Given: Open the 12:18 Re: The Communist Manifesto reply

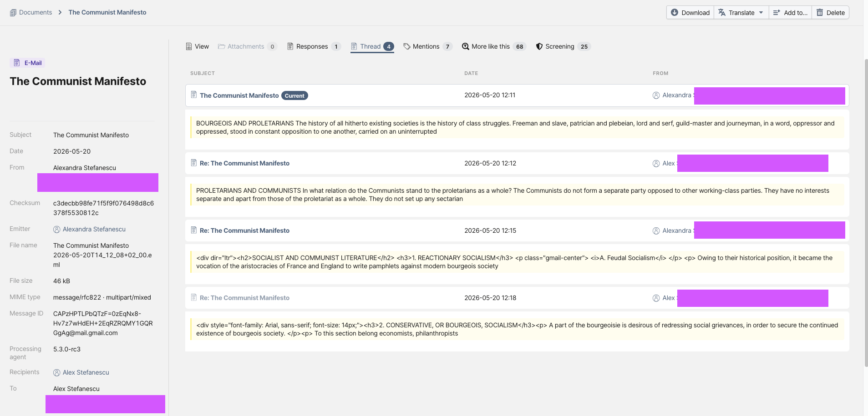Looking at the screenshot, I should 244,298.
